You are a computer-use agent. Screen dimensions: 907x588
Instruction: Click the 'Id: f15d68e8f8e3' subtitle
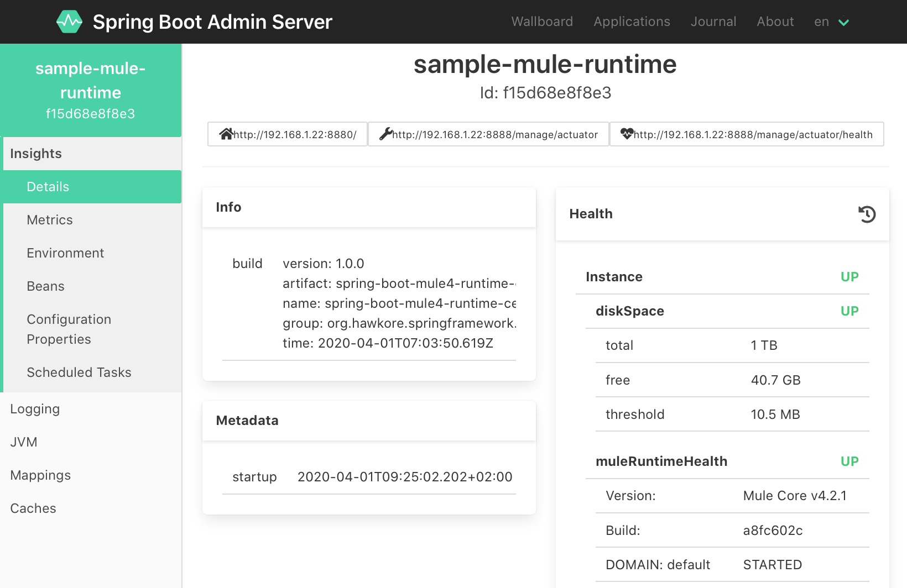point(545,93)
